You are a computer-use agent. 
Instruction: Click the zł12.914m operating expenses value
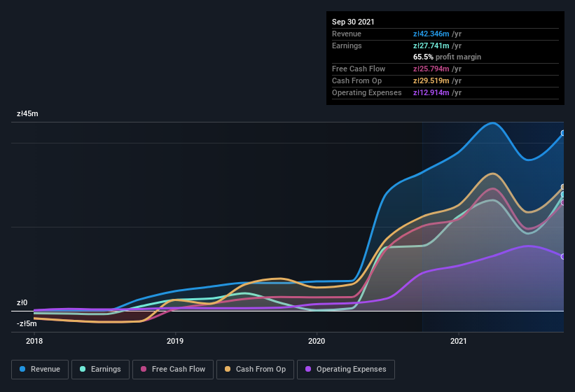tap(431, 92)
